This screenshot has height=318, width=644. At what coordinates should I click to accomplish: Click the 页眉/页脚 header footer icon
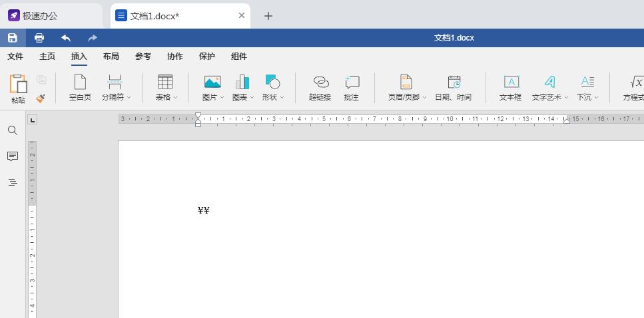tap(406, 82)
